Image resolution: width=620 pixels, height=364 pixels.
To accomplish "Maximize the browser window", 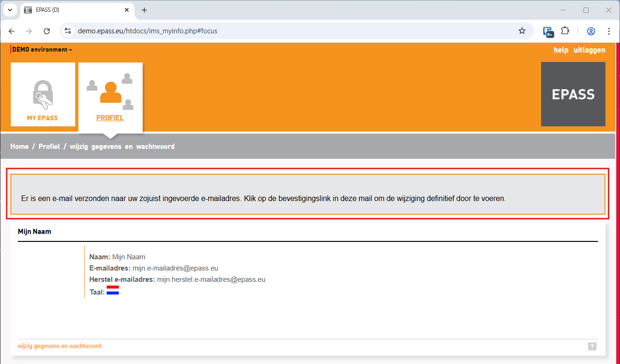I will point(586,10).
